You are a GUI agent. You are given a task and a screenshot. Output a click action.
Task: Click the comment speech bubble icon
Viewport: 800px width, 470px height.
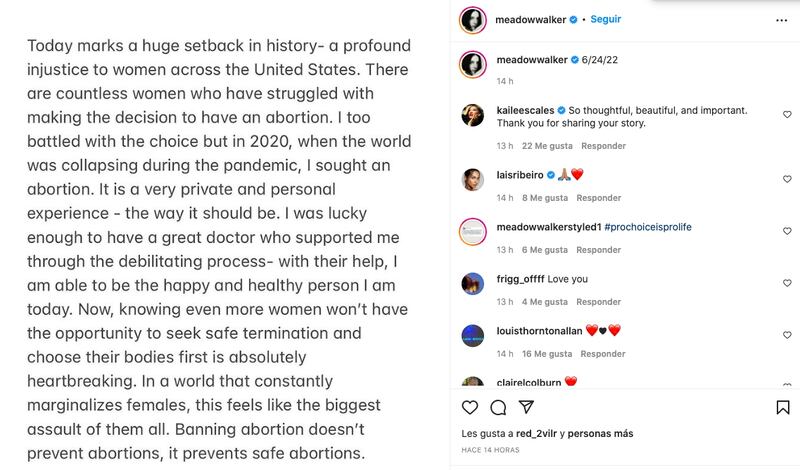pos(498,407)
